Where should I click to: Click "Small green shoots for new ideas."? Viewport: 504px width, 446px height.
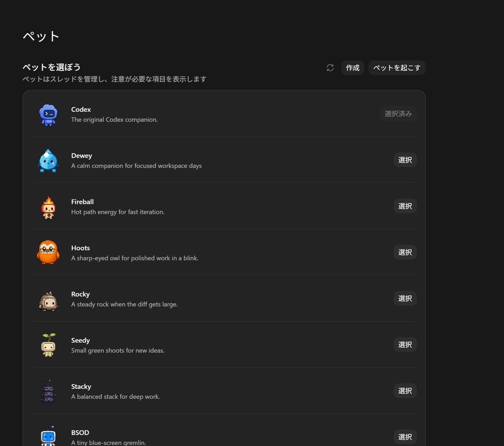pyautogui.click(x=118, y=351)
